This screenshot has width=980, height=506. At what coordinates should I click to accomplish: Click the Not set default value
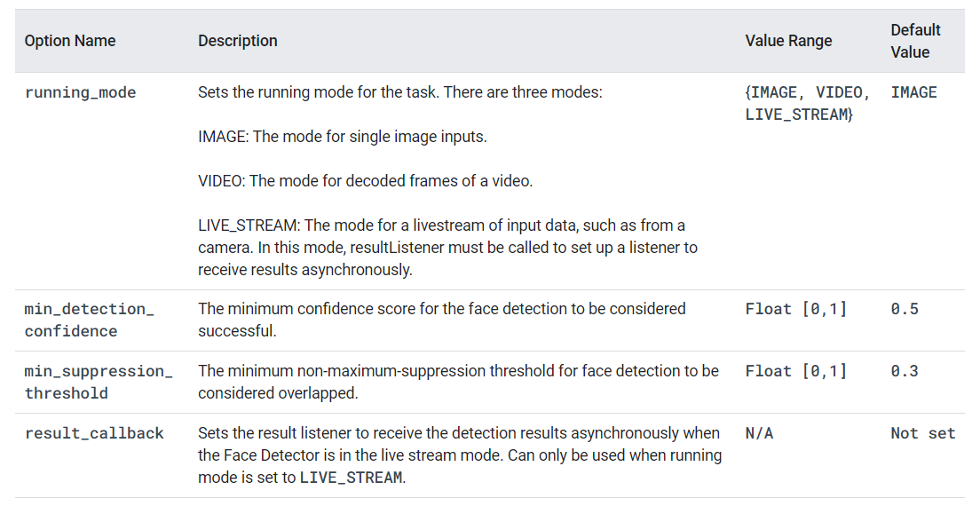point(922,433)
